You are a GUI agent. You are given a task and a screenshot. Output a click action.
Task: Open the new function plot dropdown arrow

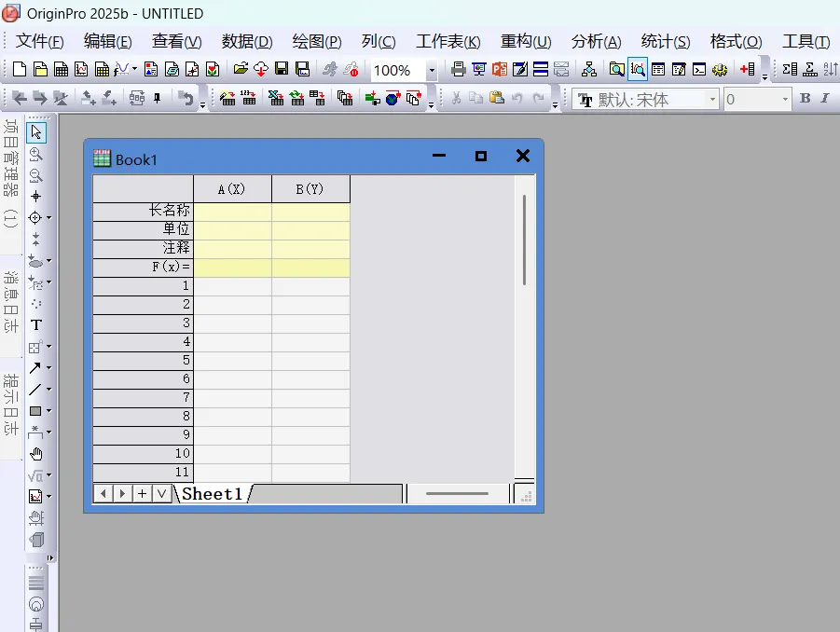coord(134,69)
